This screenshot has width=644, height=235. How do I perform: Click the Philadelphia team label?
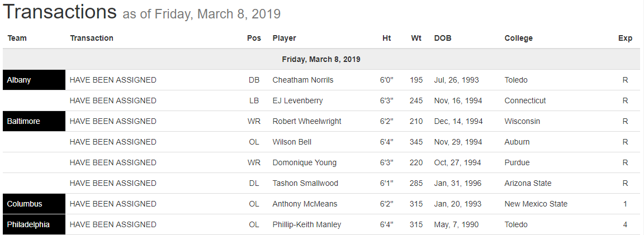[29, 224]
